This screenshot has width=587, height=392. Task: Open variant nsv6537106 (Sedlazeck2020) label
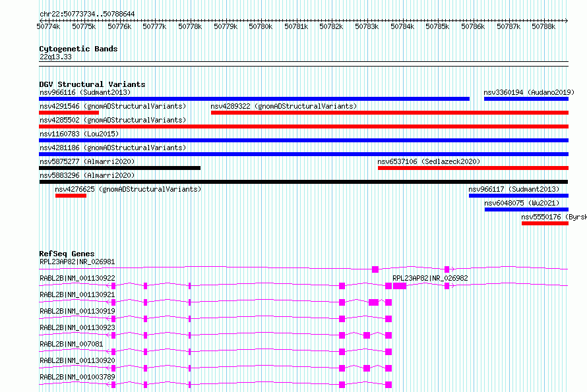pos(429,161)
